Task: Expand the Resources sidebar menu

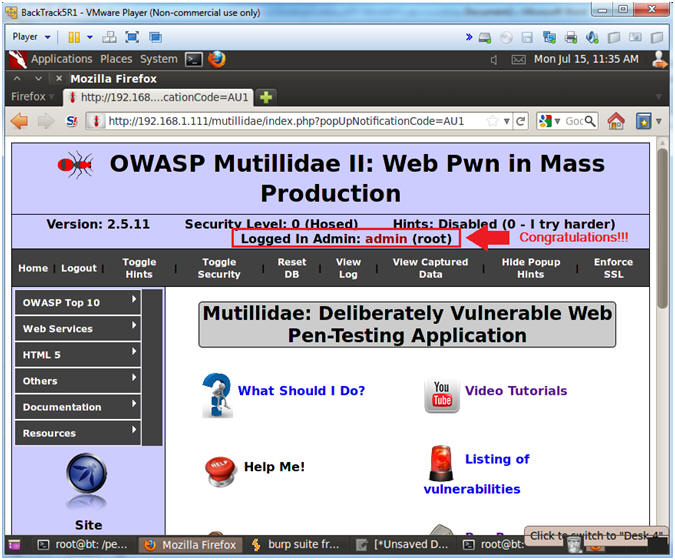Action: [78, 433]
